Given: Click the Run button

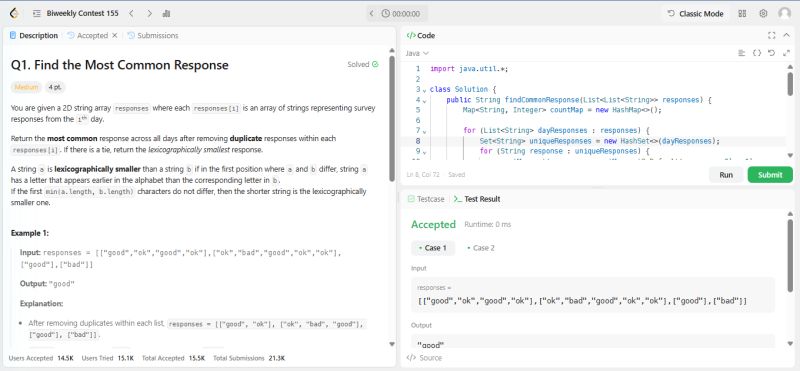Looking at the screenshot, I should (x=726, y=175).
